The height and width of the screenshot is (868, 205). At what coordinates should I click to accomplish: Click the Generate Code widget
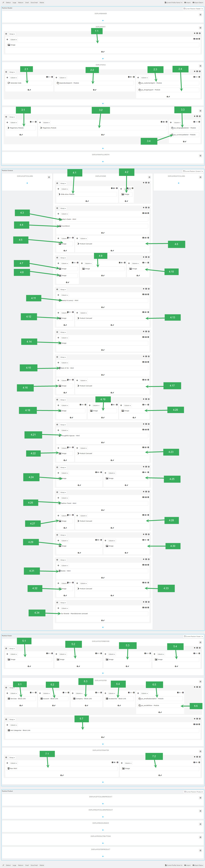coord(16,83)
